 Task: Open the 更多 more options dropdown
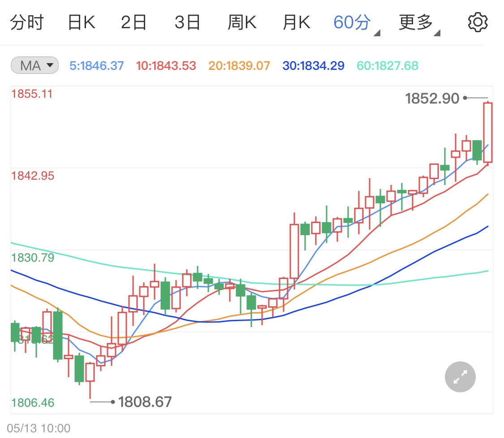click(419, 23)
